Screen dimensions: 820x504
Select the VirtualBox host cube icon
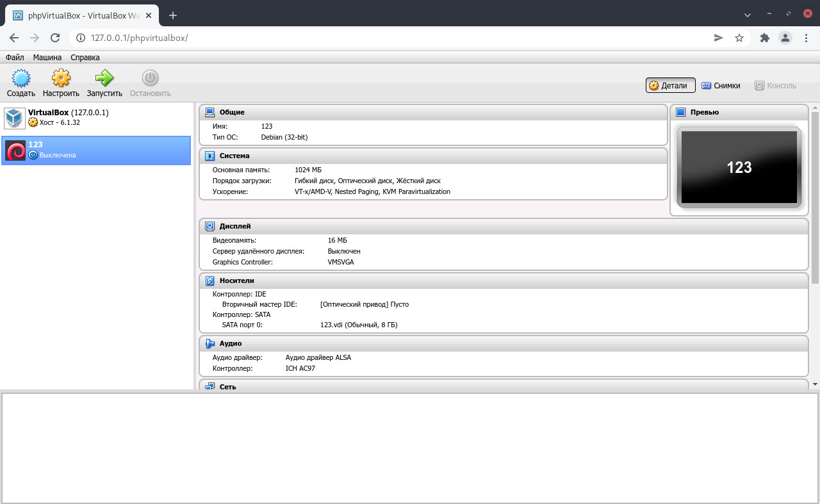[14, 118]
